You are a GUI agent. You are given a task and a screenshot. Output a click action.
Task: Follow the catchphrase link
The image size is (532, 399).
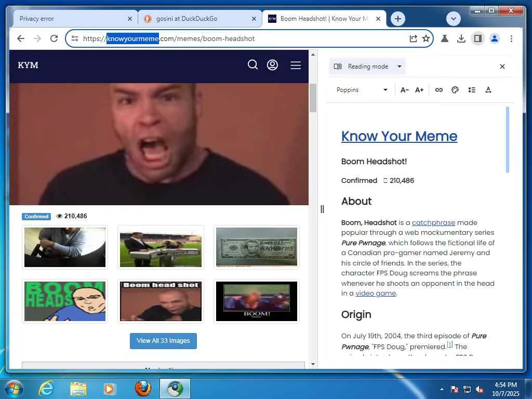click(433, 223)
